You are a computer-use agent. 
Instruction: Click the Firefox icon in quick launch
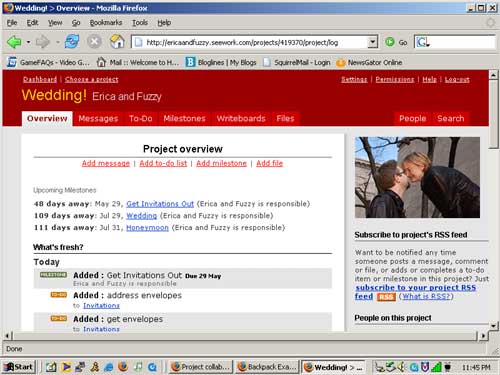[x=123, y=367]
